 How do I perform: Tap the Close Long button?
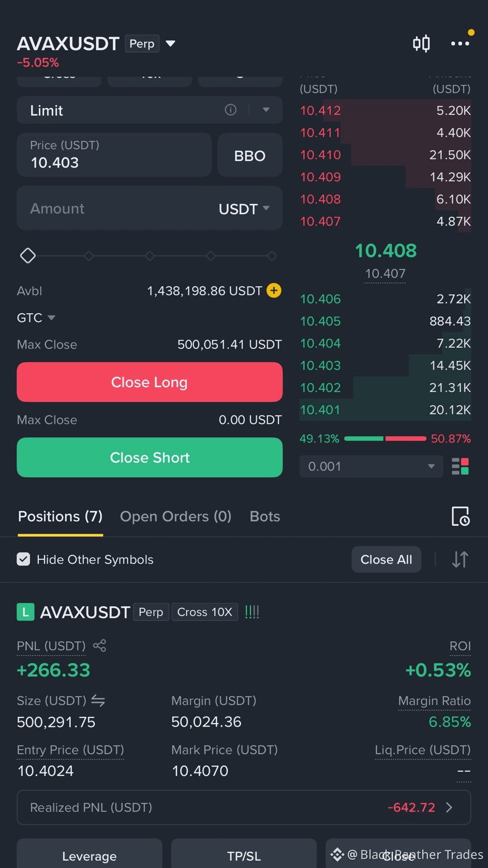pos(150,382)
